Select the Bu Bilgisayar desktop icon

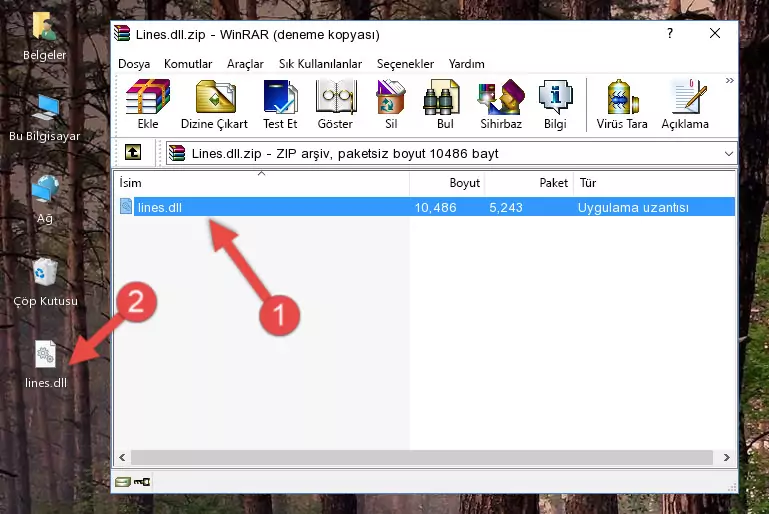pos(45,118)
